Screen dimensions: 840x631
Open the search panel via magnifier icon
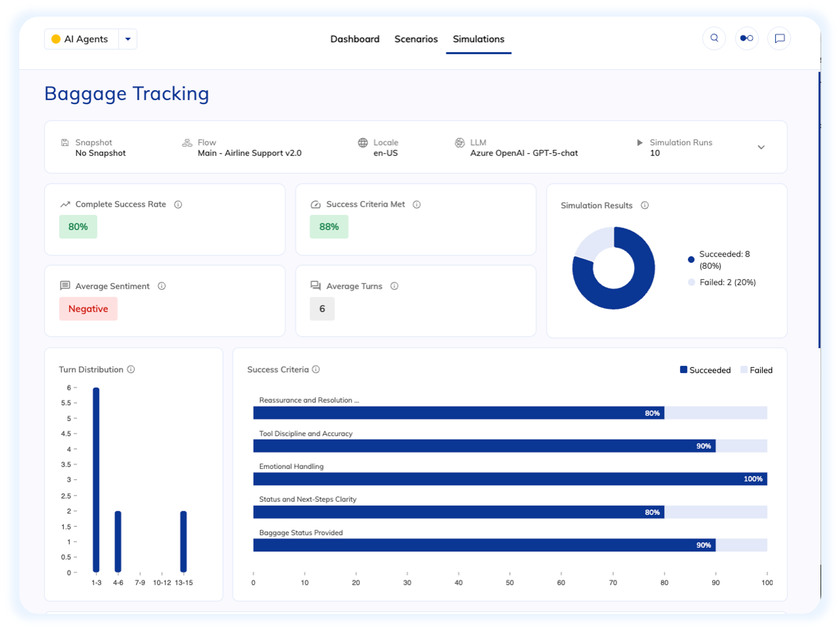coord(714,38)
